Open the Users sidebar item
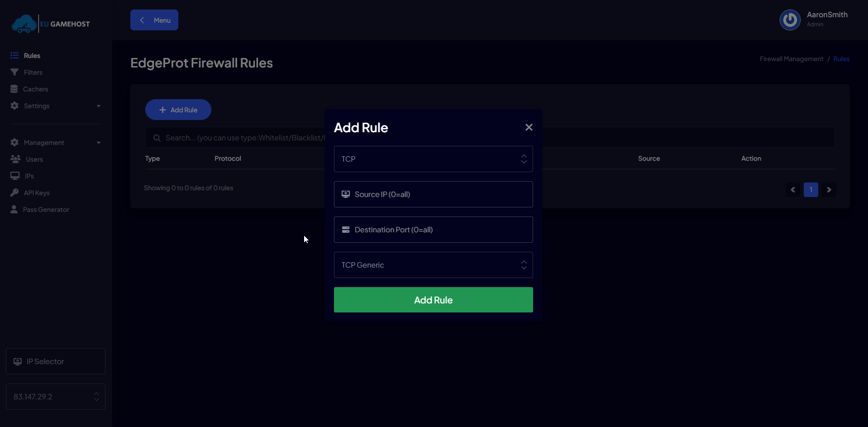The width and height of the screenshot is (868, 427). click(34, 159)
